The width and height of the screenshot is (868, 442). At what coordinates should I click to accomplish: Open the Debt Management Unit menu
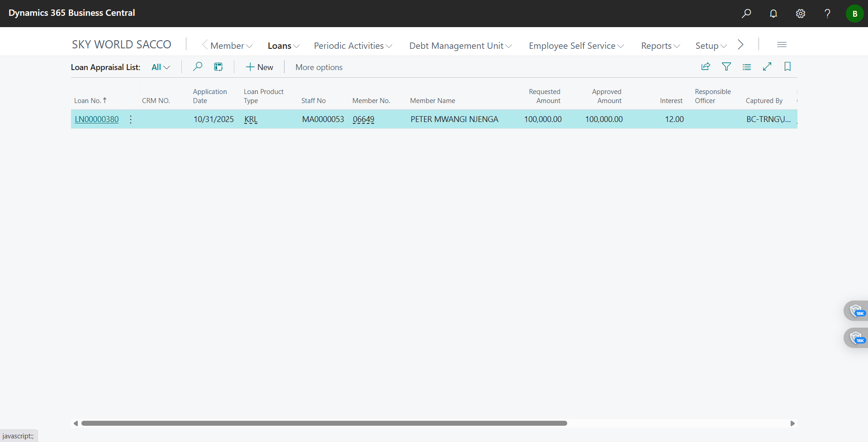tap(460, 46)
